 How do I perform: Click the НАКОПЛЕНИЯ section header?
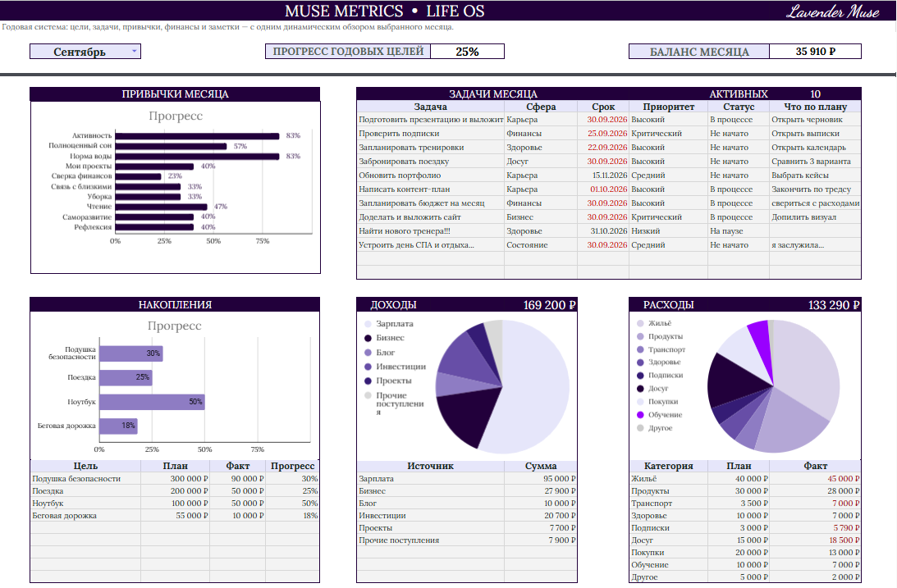(175, 304)
